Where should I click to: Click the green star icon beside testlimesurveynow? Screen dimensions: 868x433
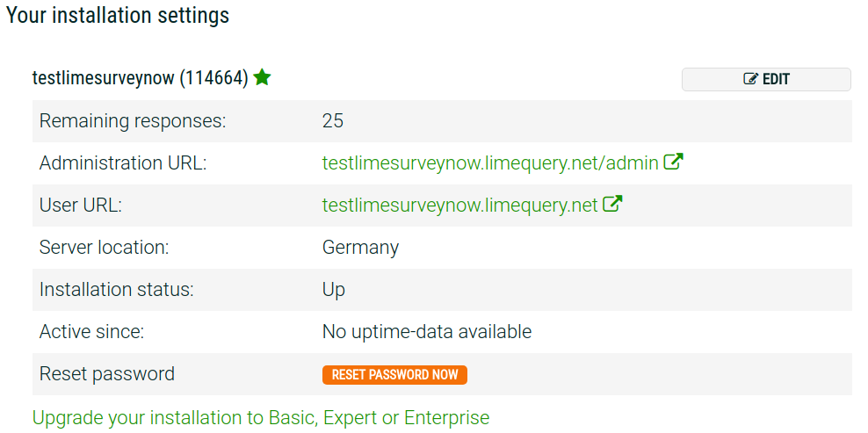click(x=262, y=78)
